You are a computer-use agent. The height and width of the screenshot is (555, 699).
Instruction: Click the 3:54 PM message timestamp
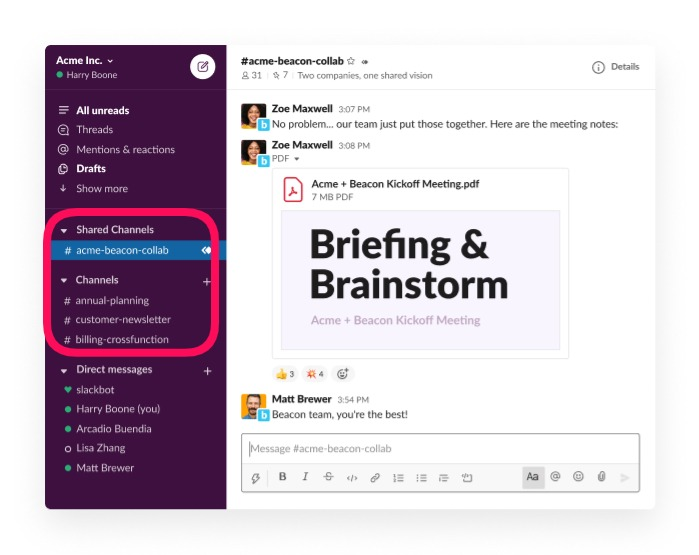[353, 399]
